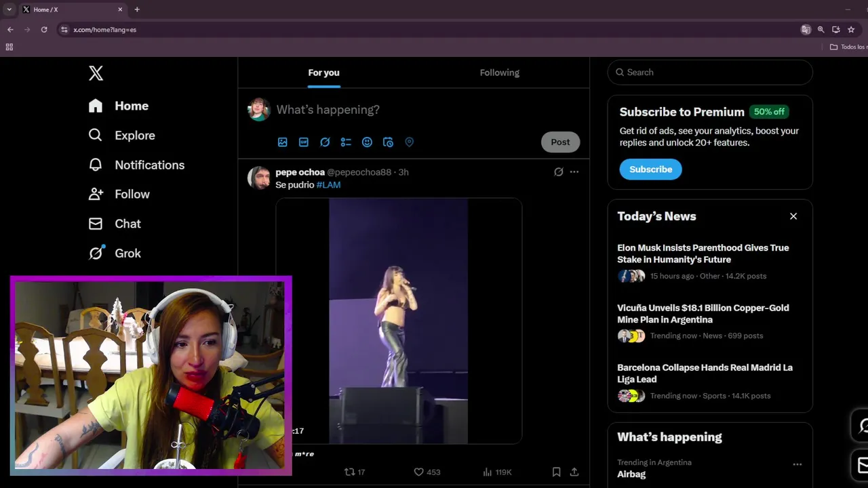868x488 pixels.
Task: Reload the current page
Action: 44,30
